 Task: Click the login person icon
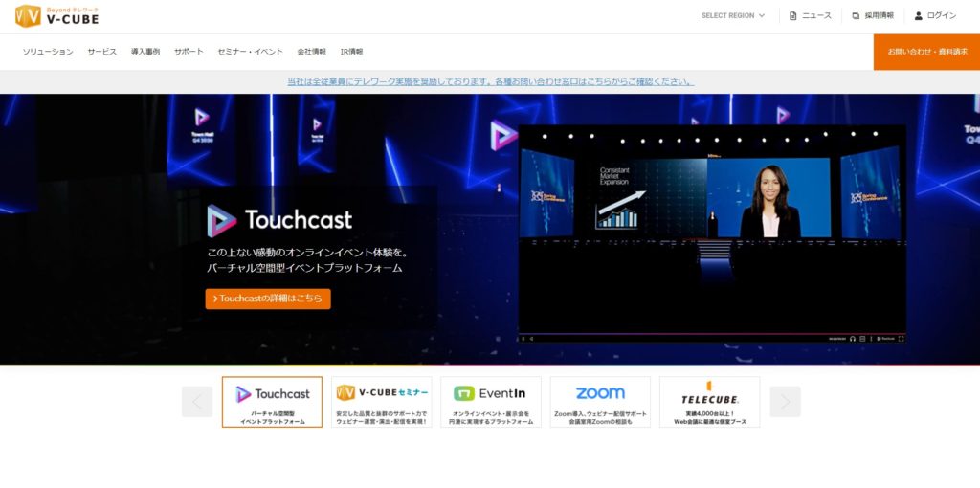(x=918, y=15)
